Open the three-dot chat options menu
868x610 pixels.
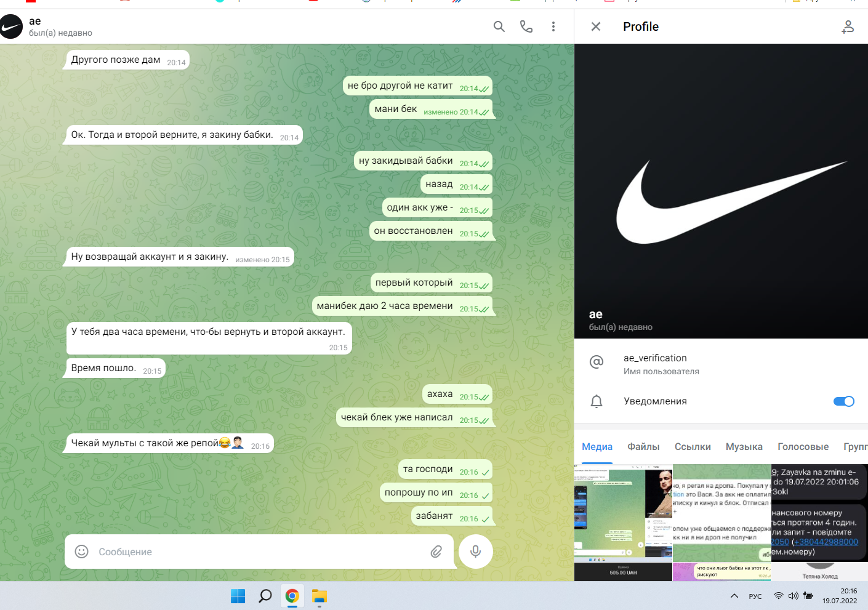coord(553,26)
